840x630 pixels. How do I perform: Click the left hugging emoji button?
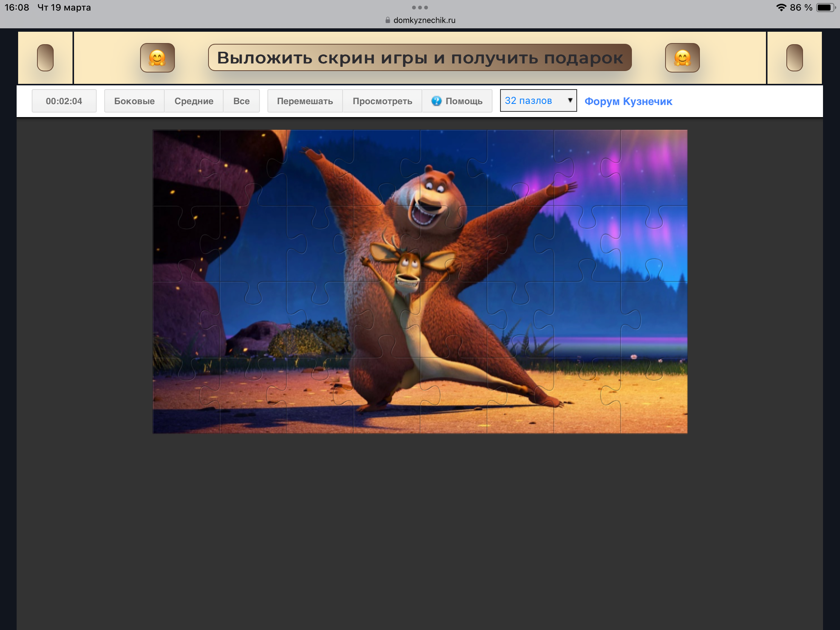157,58
